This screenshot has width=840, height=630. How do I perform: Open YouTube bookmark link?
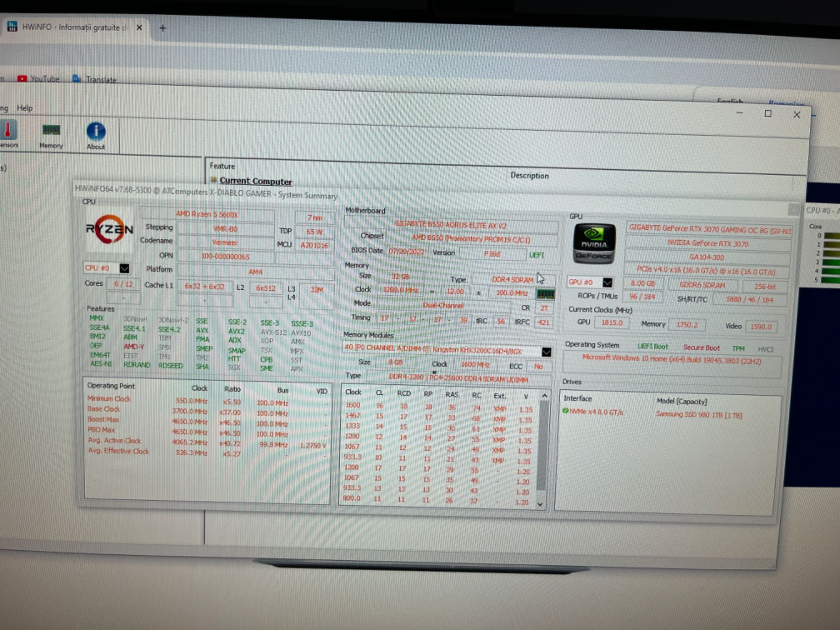pyautogui.click(x=45, y=79)
